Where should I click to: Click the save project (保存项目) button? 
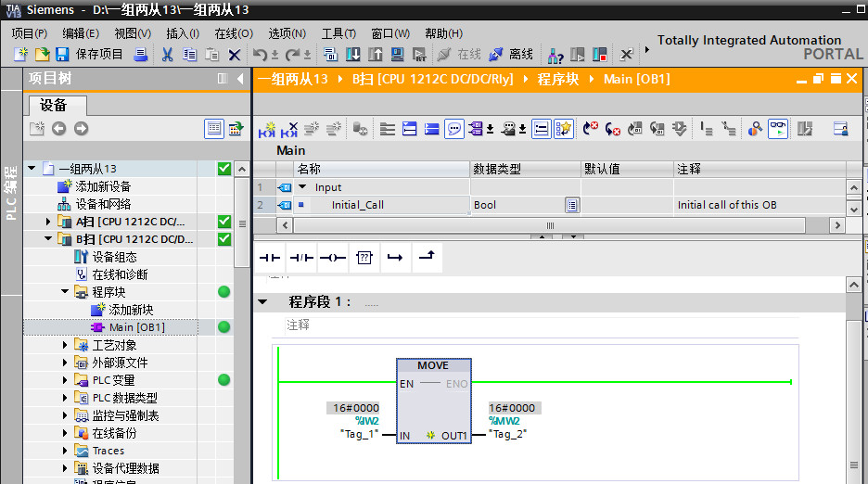(91, 55)
